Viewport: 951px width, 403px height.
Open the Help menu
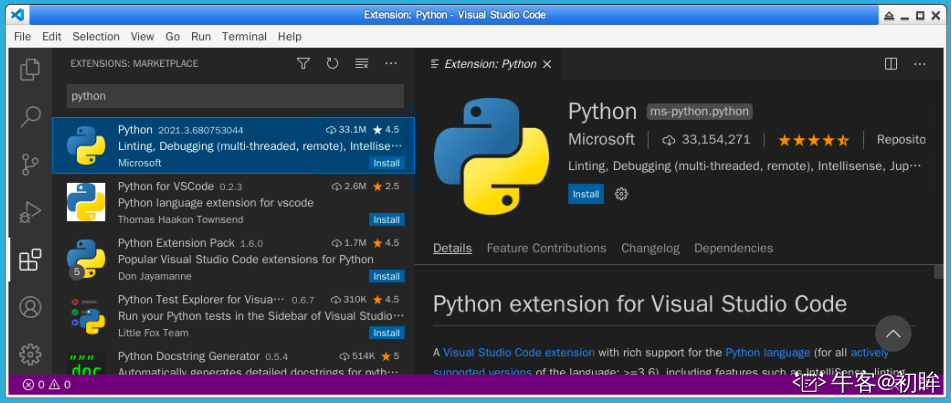290,36
